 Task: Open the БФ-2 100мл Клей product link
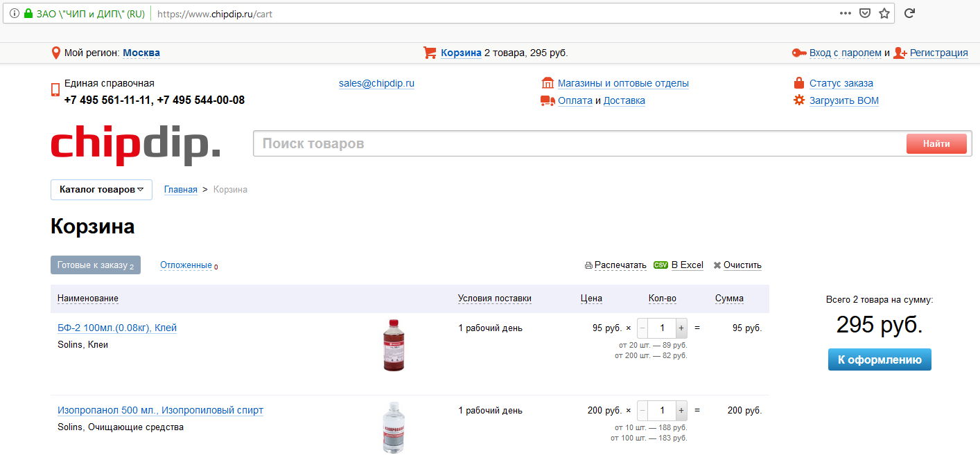click(x=117, y=328)
